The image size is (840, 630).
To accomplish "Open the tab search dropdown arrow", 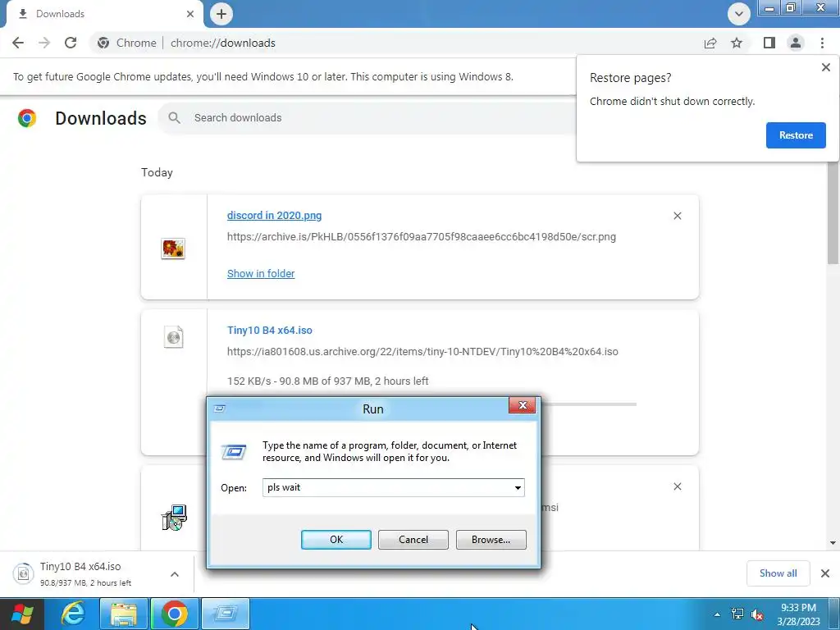I will point(739,14).
